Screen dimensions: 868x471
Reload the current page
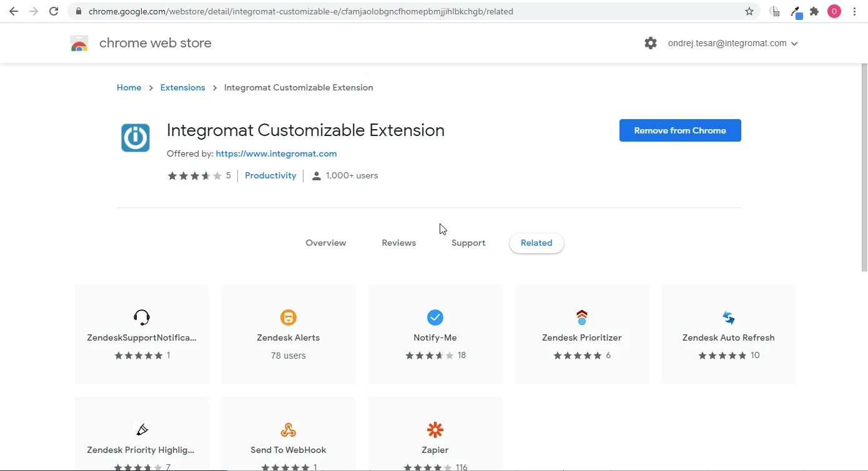click(54, 11)
